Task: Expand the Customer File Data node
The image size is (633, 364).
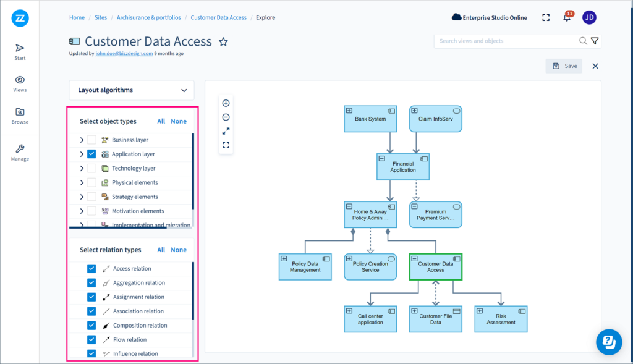Action: click(x=414, y=311)
